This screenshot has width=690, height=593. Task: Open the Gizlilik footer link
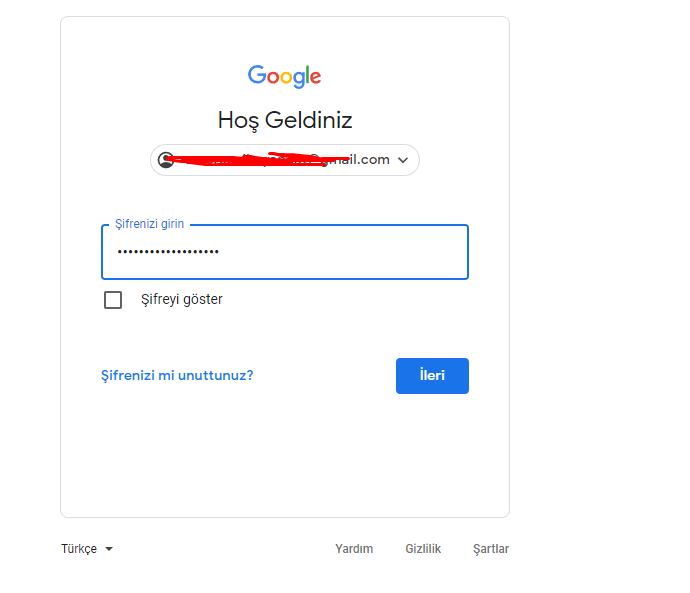coord(423,549)
